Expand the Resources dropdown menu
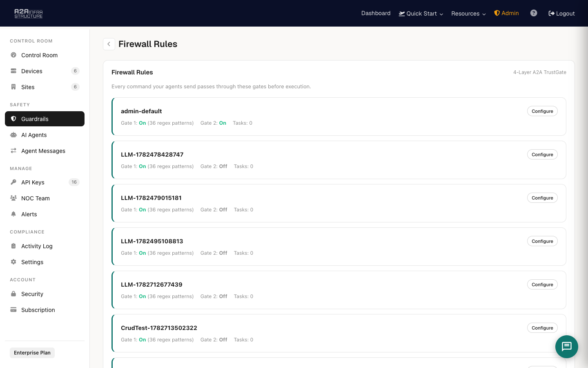The image size is (588, 368). pyautogui.click(x=468, y=13)
